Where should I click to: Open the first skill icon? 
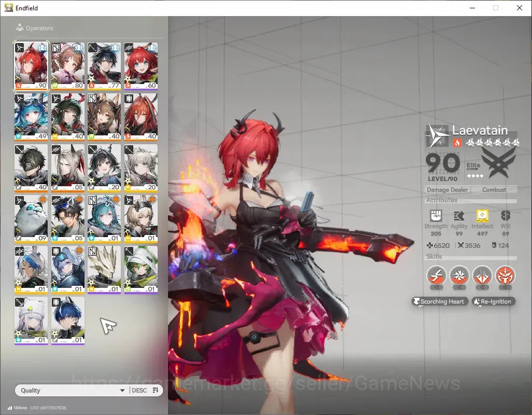click(436, 275)
